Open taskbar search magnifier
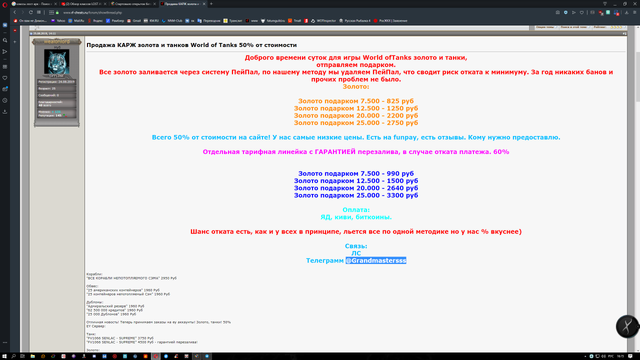 click(x=13, y=356)
